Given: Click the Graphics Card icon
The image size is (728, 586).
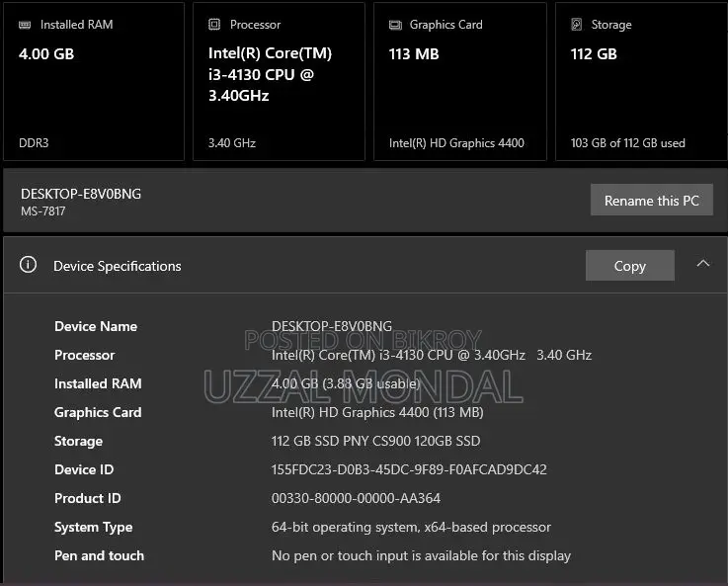Looking at the screenshot, I should point(395,25).
